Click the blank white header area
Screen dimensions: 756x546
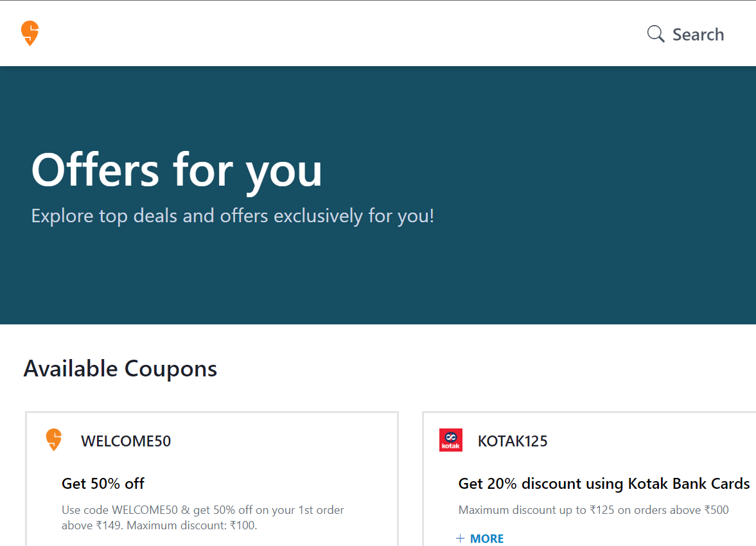click(x=337, y=33)
